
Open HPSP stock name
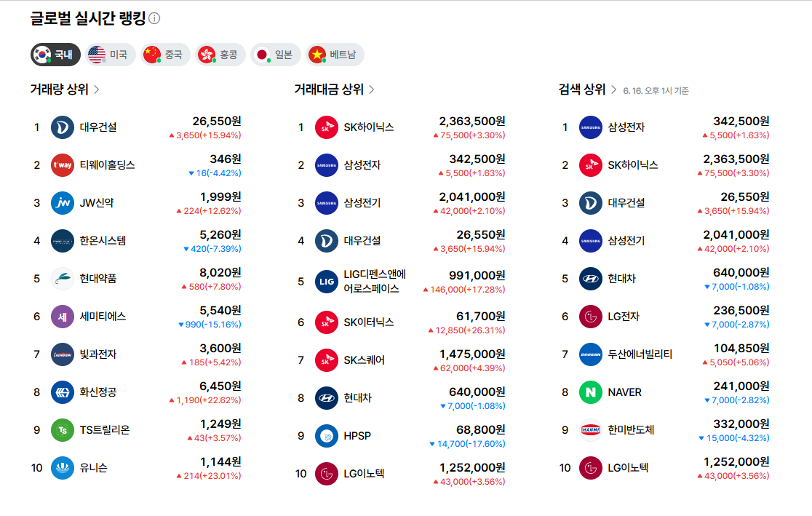(x=357, y=436)
